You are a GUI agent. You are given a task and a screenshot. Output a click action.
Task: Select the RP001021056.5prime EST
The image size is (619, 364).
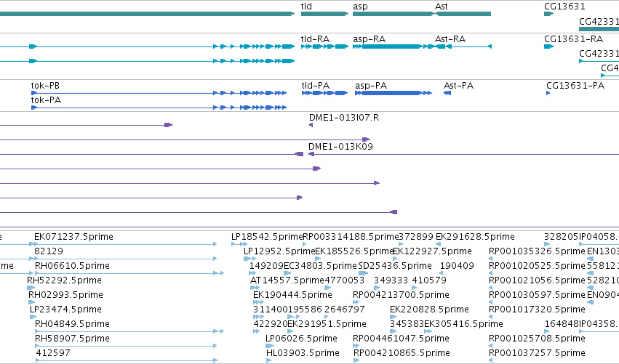pyautogui.click(x=537, y=280)
